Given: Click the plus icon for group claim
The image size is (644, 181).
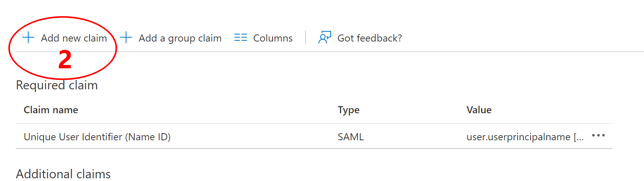Looking at the screenshot, I should click(x=126, y=38).
